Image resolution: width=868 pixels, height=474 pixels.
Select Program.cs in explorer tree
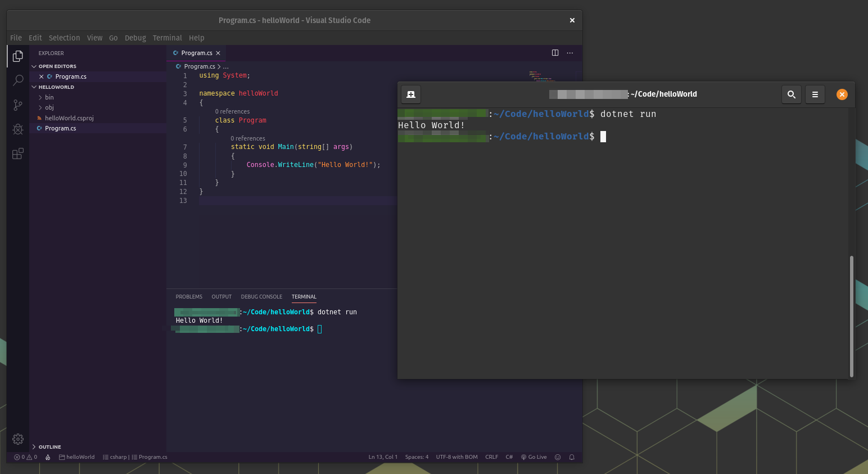pyautogui.click(x=60, y=128)
